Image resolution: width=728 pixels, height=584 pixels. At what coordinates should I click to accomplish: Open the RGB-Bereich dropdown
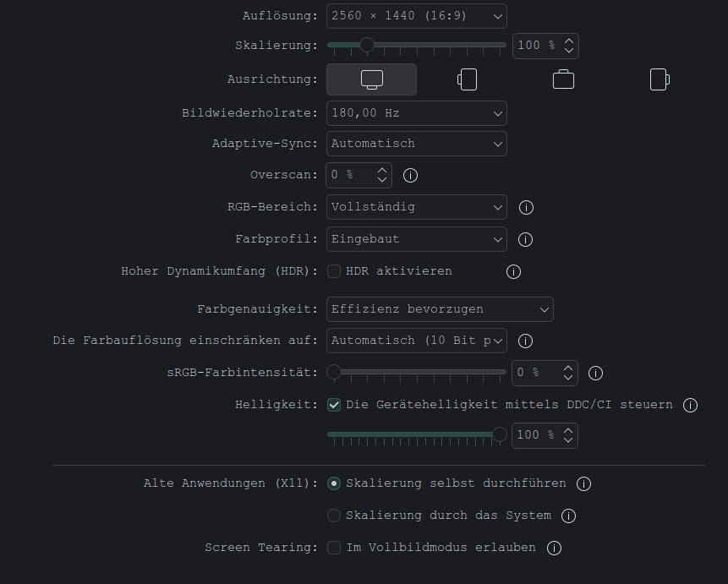click(x=417, y=207)
